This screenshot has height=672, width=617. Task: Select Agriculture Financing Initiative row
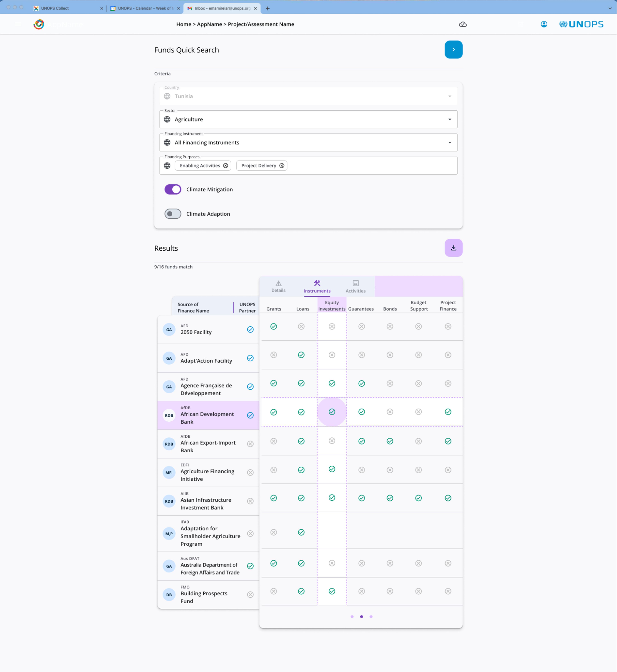208,473
